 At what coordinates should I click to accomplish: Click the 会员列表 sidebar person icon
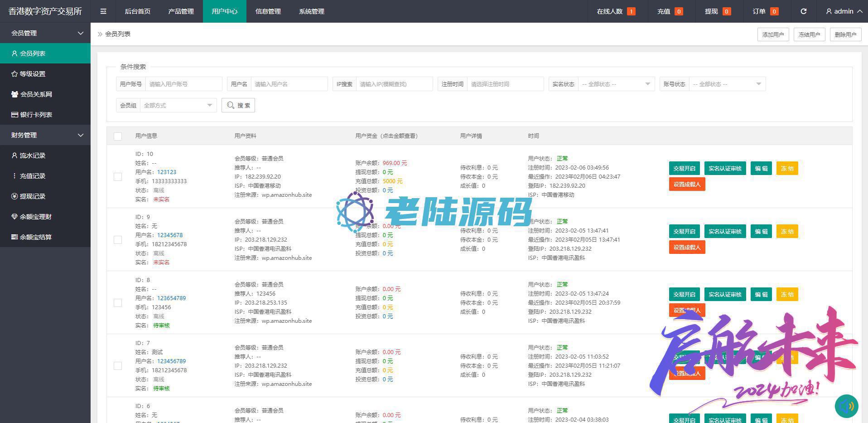pyautogui.click(x=14, y=53)
